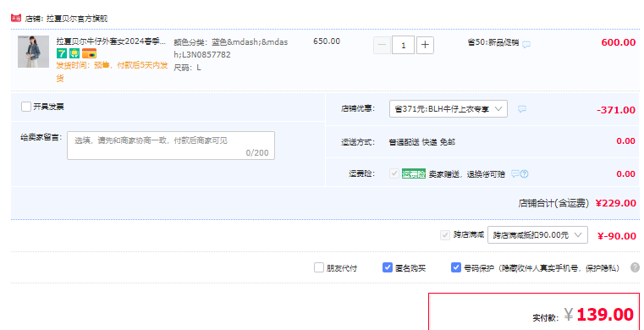Click the 给卖家留言 message text box
The image size is (644, 330).
171,146
